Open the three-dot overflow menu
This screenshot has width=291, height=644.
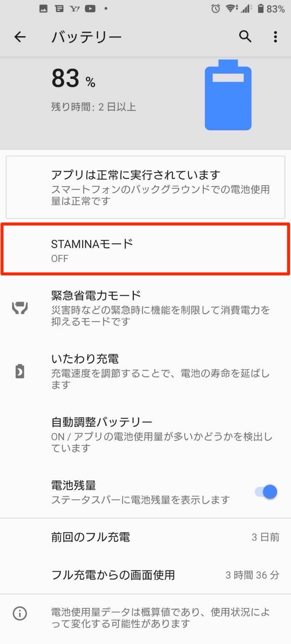pos(275,37)
